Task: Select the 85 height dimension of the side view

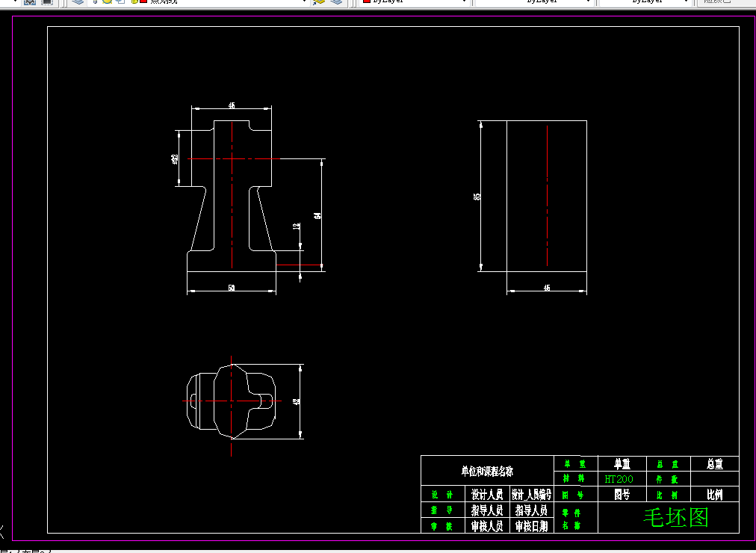Action: 477,197
